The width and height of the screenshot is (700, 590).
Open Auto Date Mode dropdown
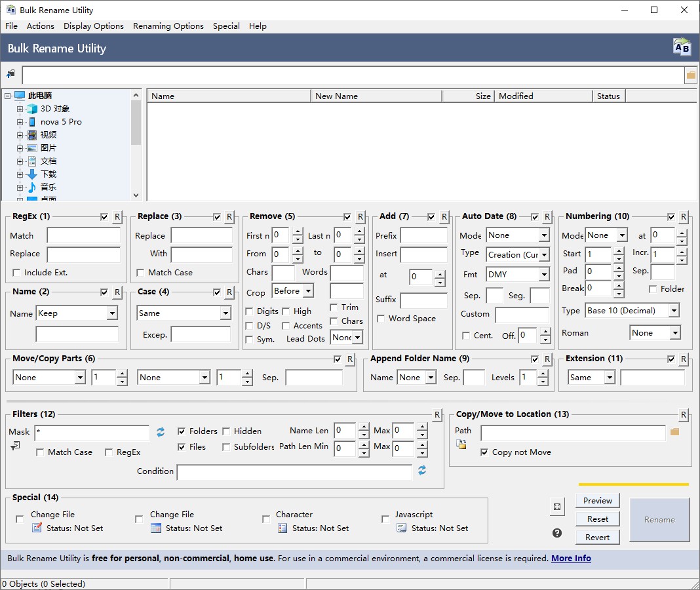pyautogui.click(x=544, y=235)
